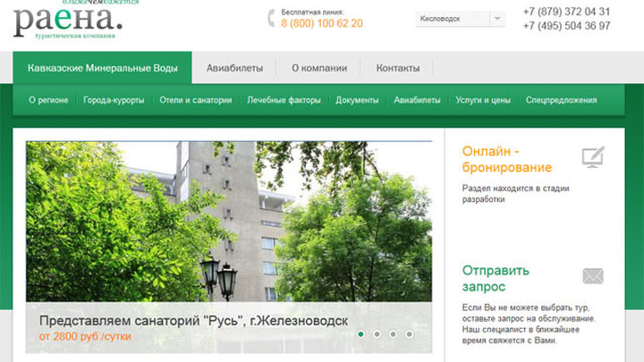The width and height of the screenshot is (644, 362).
Task: Click the sanatorium Русь banner image
Action: [x=228, y=223]
